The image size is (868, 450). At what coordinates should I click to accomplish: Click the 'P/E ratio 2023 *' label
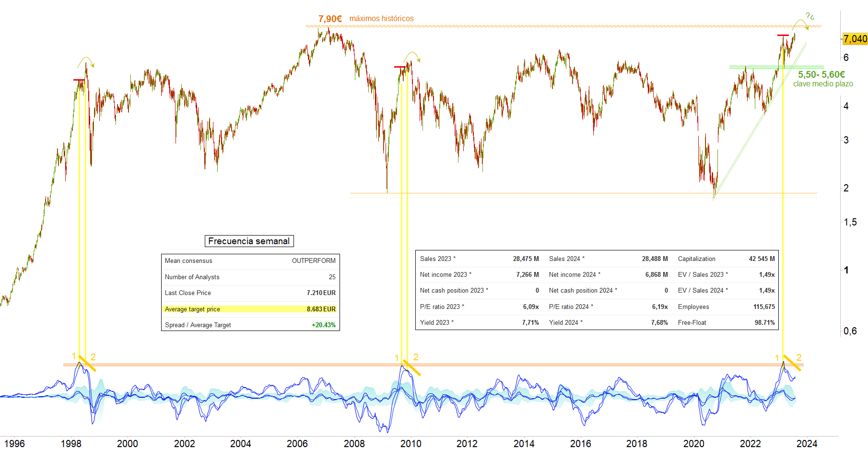point(442,307)
